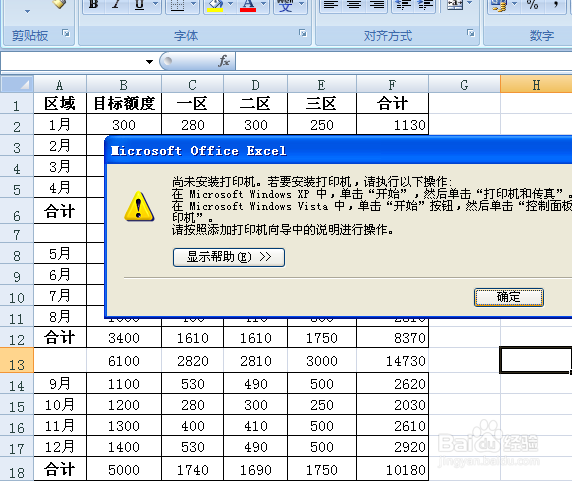Center text horizontally

click(353, 5)
